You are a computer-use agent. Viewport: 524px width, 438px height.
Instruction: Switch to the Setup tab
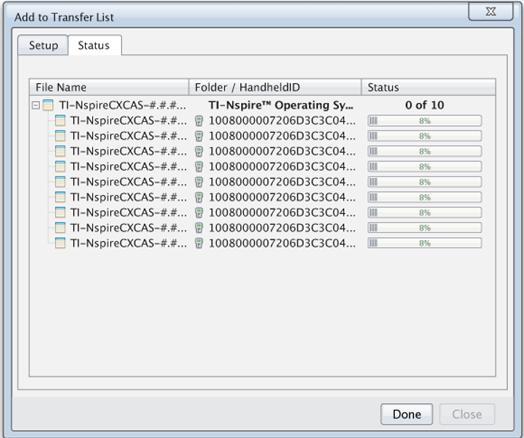point(43,45)
